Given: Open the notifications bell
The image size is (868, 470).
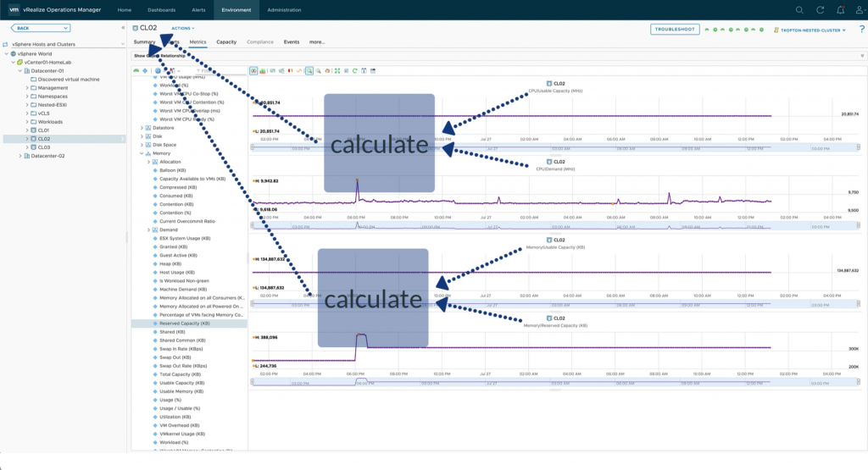Looking at the screenshot, I should (x=840, y=10).
